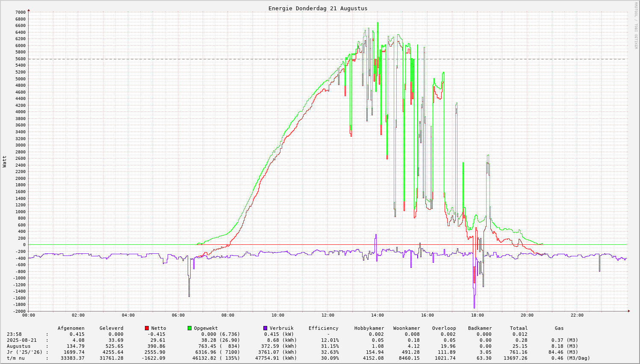Viewport: 640px width, 364px height.
Task: Click the Efficiency column header
Action: [x=323, y=328]
